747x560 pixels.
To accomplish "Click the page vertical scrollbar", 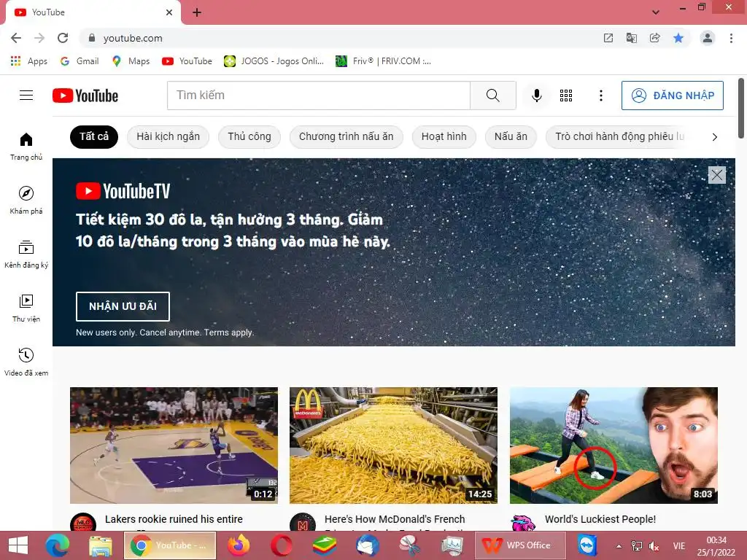I will click(x=741, y=109).
